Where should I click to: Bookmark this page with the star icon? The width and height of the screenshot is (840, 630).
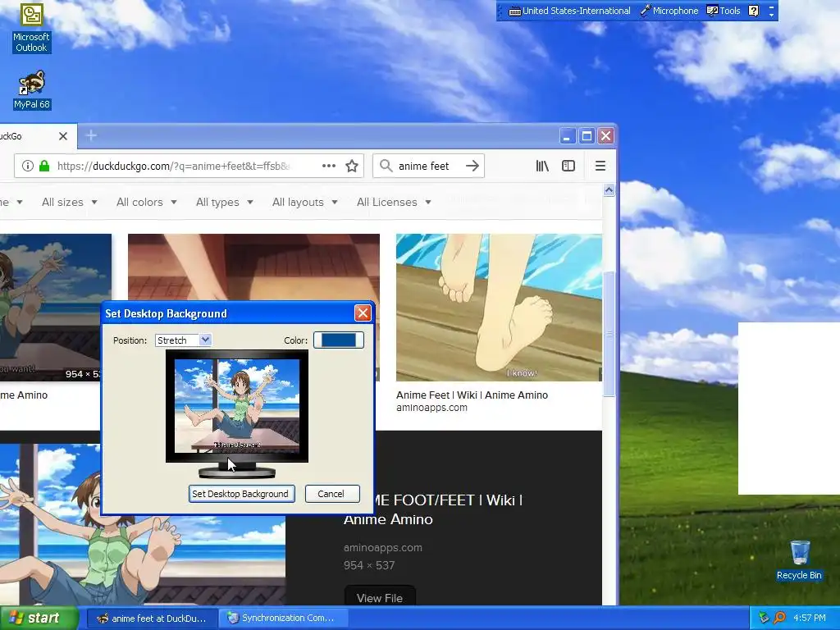[x=352, y=166]
